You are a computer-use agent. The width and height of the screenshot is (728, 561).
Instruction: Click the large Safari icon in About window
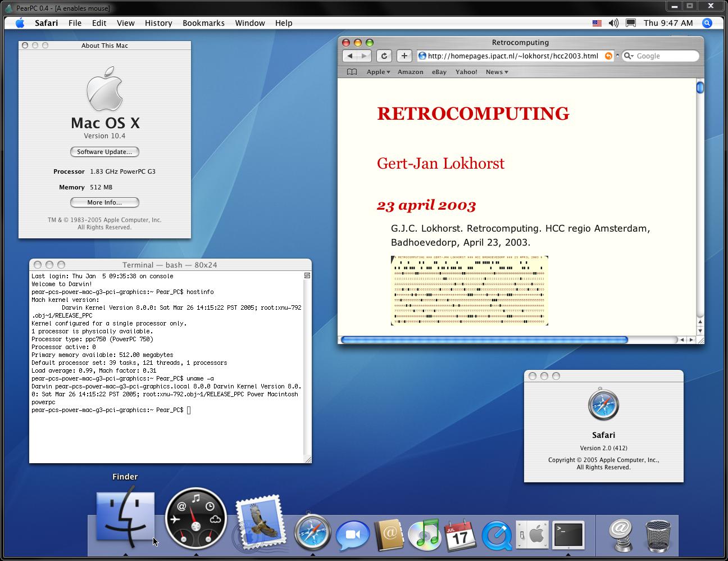[x=603, y=404]
